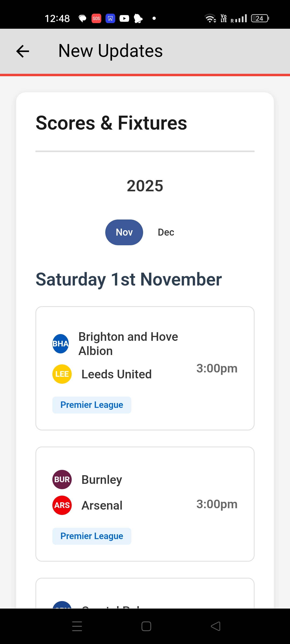Tap the back arrow icon
This screenshot has height=644, width=290.
23,51
